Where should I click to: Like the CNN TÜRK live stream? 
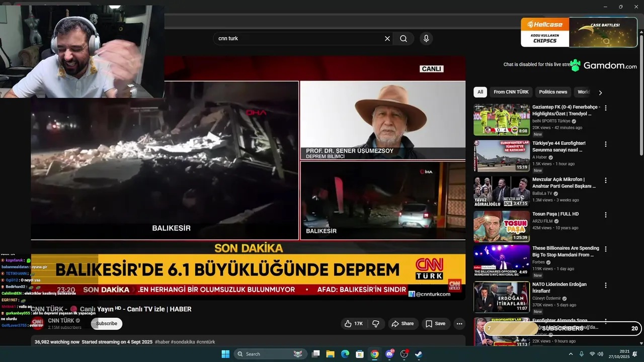click(354, 324)
